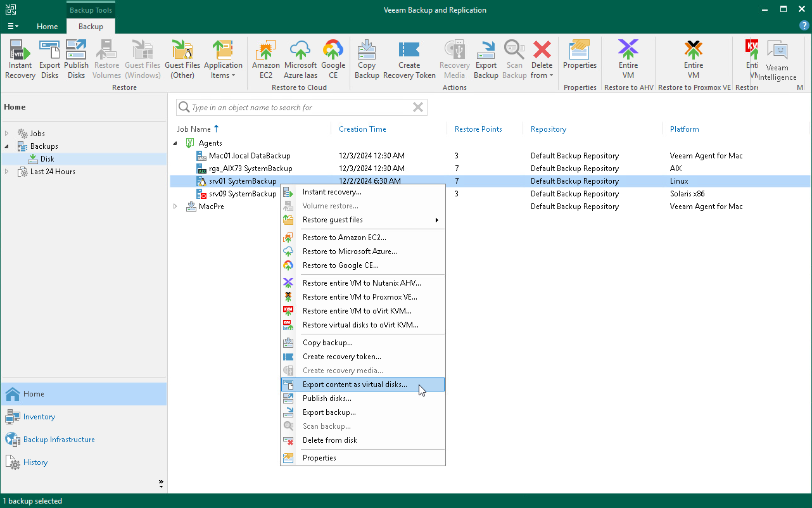Expand the MacPre backup group

click(176, 206)
